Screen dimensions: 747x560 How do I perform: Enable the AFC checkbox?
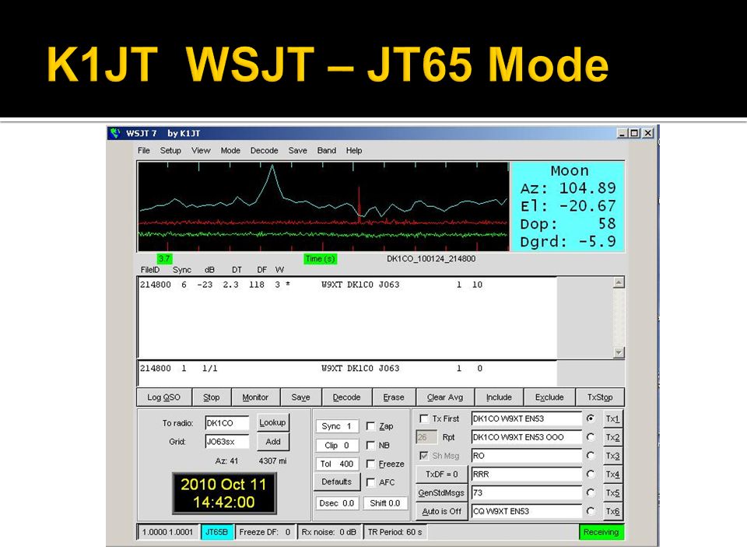pyautogui.click(x=370, y=482)
